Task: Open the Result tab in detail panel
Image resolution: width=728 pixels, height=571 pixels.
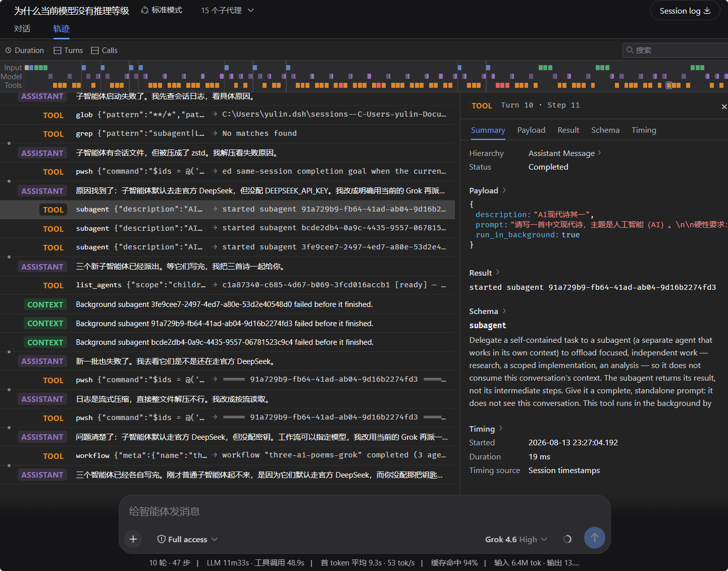Action: point(568,130)
